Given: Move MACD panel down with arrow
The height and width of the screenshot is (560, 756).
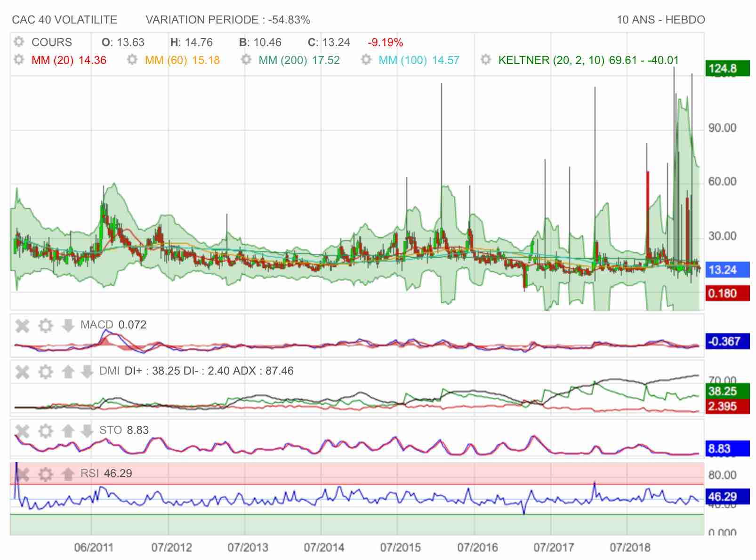Looking at the screenshot, I should [x=68, y=325].
